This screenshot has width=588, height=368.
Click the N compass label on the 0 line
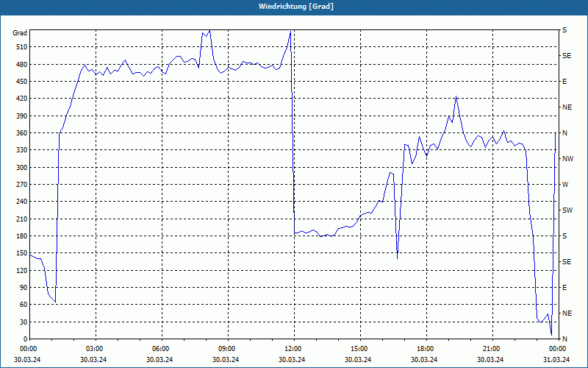(564, 339)
